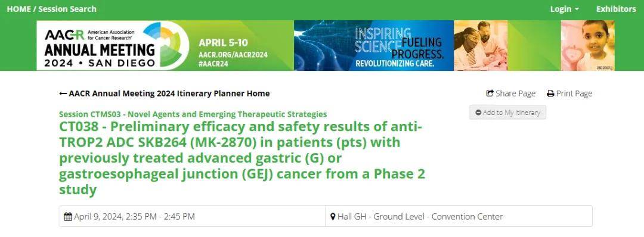Click the printer icon for Print Page
The width and height of the screenshot is (644, 237).
coord(550,94)
